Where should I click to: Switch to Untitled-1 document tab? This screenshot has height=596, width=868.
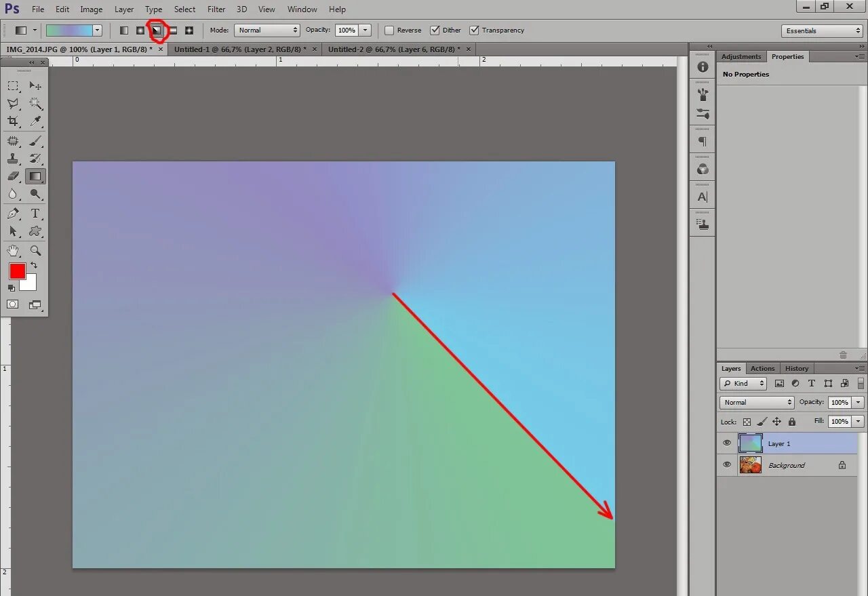(239, 49)
